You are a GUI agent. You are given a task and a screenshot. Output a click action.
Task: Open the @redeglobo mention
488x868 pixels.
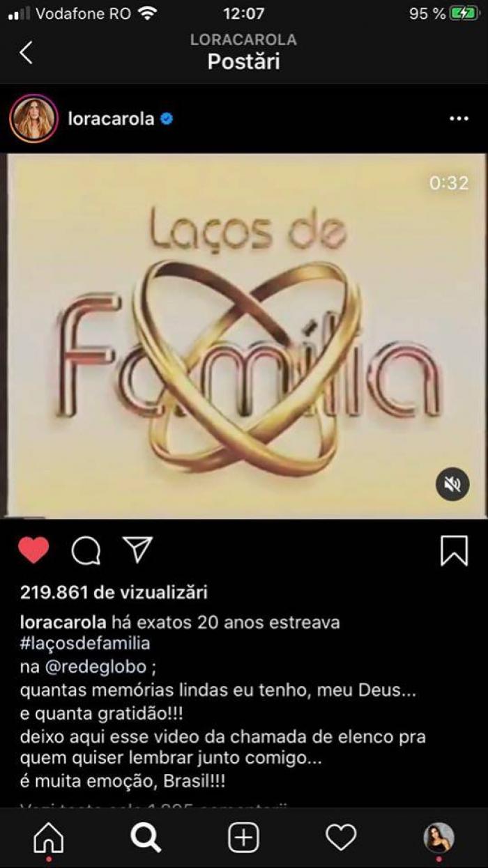[96, 667]
